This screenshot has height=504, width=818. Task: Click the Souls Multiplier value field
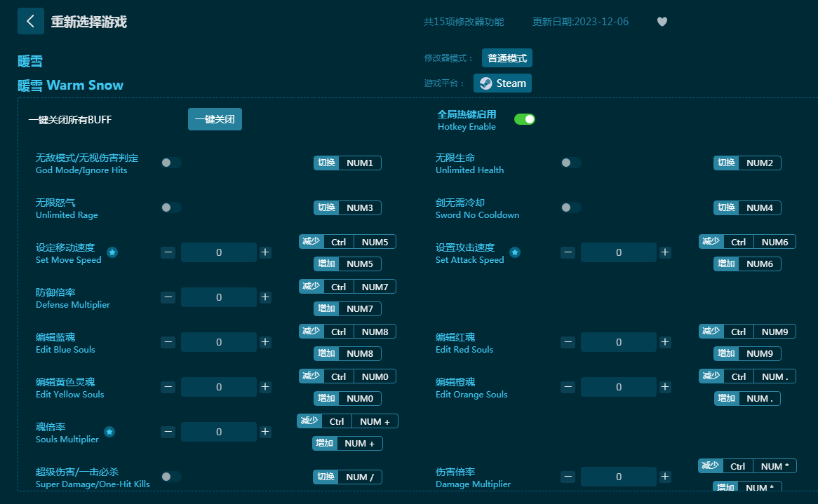click(219, 432)
